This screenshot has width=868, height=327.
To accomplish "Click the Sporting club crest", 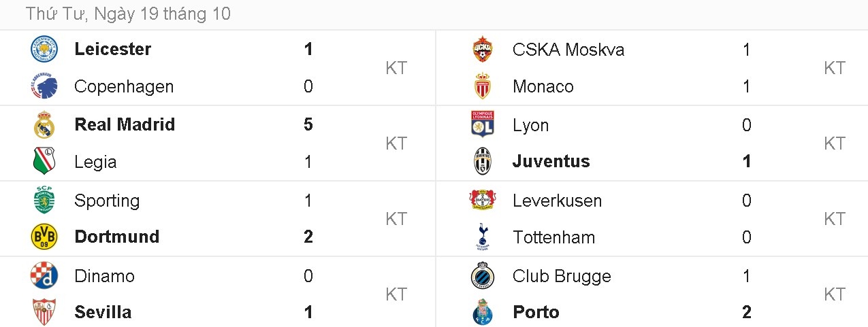I will point(44,201).
